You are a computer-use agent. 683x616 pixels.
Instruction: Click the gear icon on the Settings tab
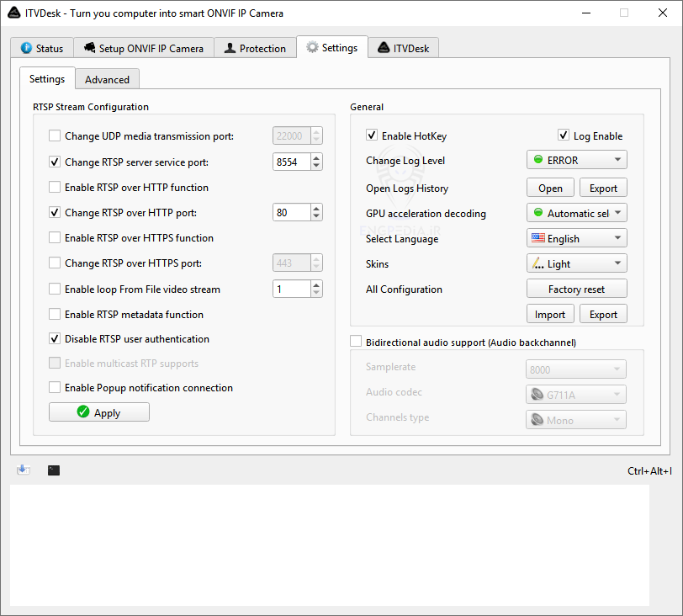(313, 48)
